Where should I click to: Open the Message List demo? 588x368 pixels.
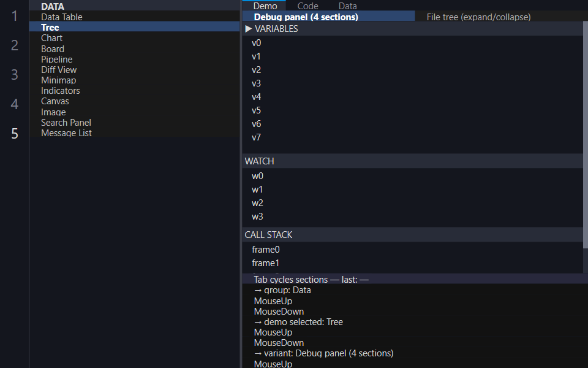click(x=134, y=133)
